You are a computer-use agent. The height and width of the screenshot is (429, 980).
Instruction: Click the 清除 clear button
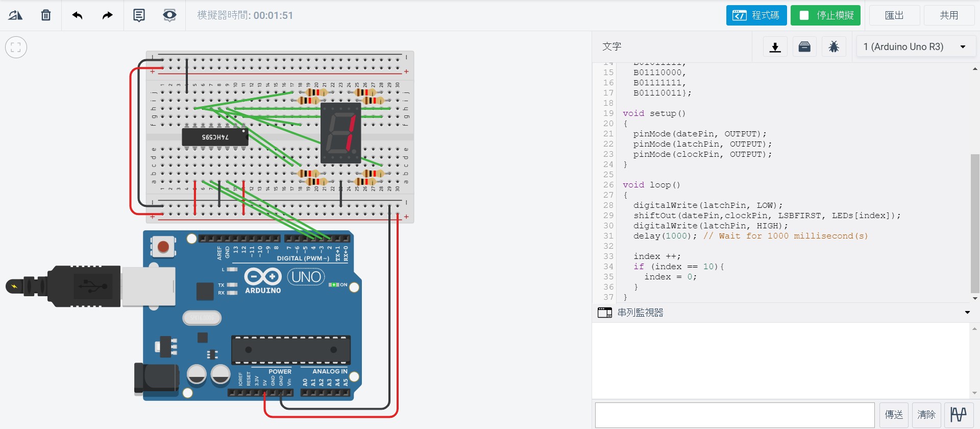926,414
